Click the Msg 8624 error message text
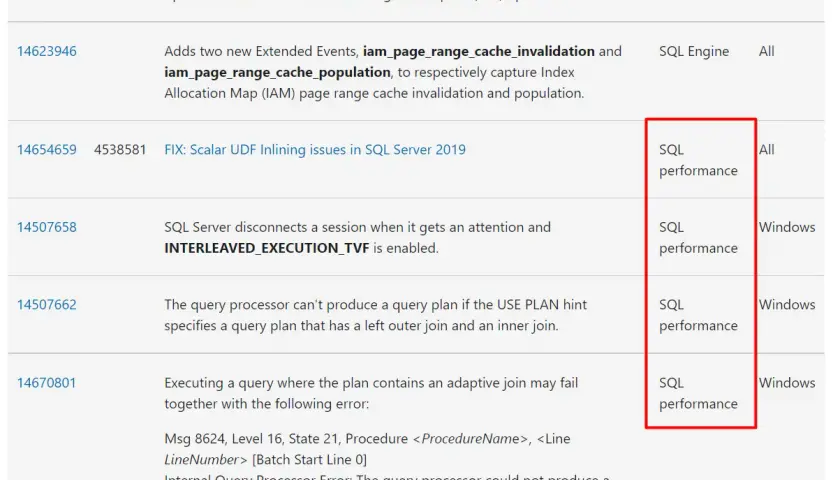The image size is (840, 480). [x=368, y=449]
